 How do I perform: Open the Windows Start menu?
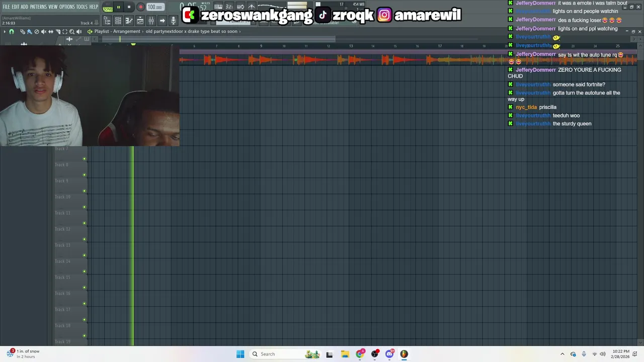coord(240,354)
